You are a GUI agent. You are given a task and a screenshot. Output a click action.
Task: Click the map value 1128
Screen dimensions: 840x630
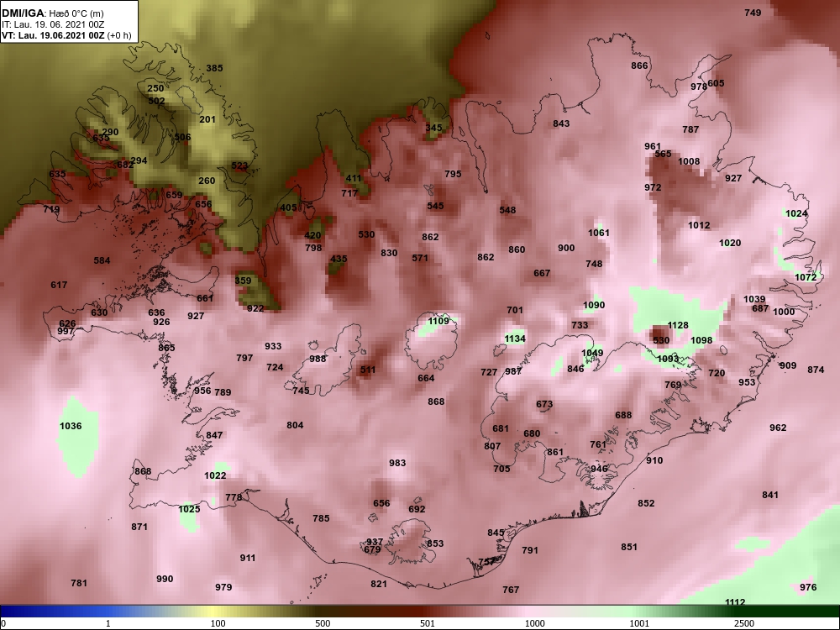pyautogui.click(x=678, y=325)
